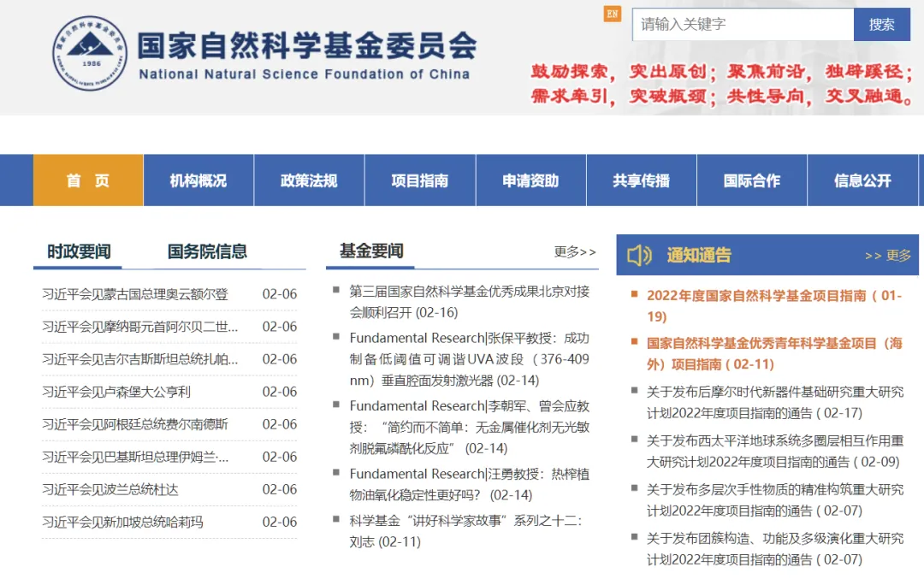Open 2022年度国家自然科学基金项目指南 notice
This screenshot has width=924, height=579.
coord(774,305)
